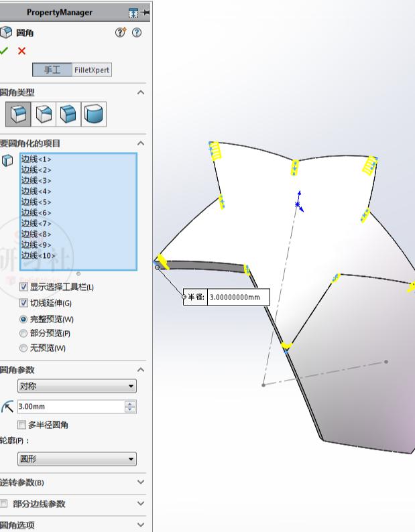This screenshot has width=415, height=532.
Task: Open the 圆形 profile dropdown
Action: click(77, 459)
